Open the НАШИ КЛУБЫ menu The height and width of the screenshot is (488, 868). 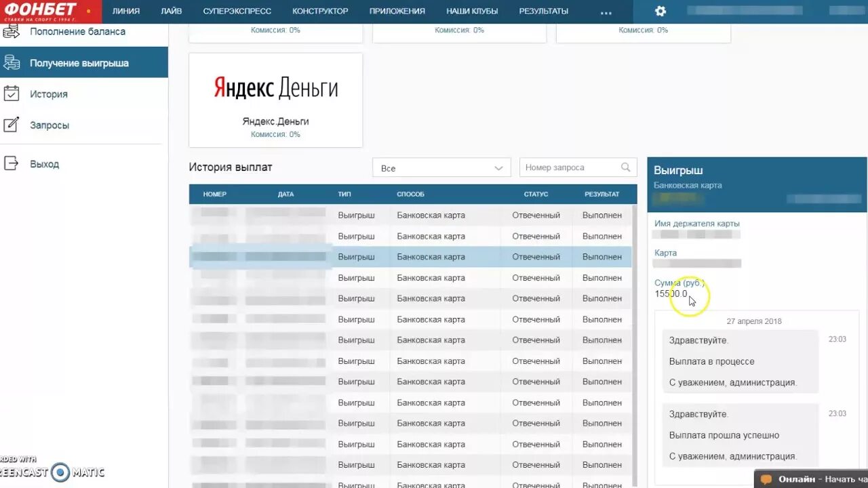pos(472,12)
